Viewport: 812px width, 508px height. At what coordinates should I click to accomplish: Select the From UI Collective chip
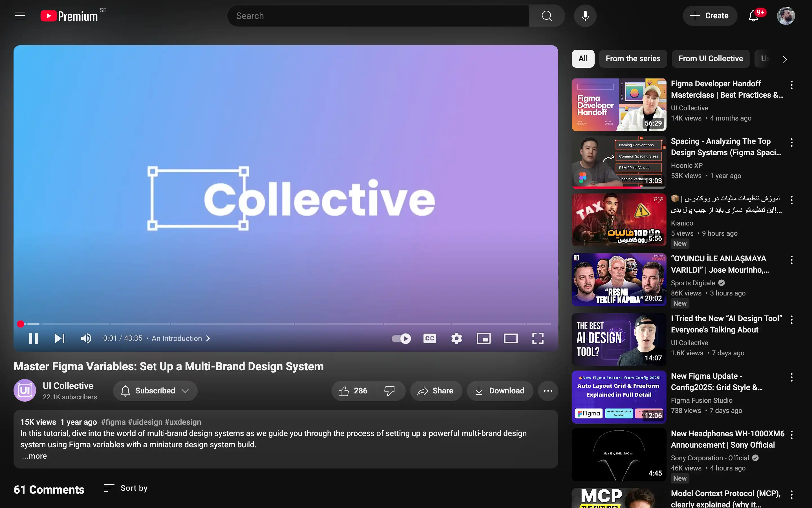(x=711, y=58)
